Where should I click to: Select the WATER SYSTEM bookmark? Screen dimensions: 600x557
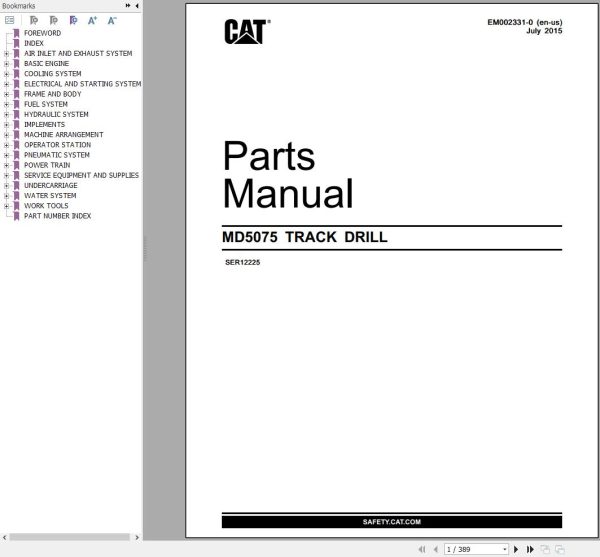[x=50, y=195]
